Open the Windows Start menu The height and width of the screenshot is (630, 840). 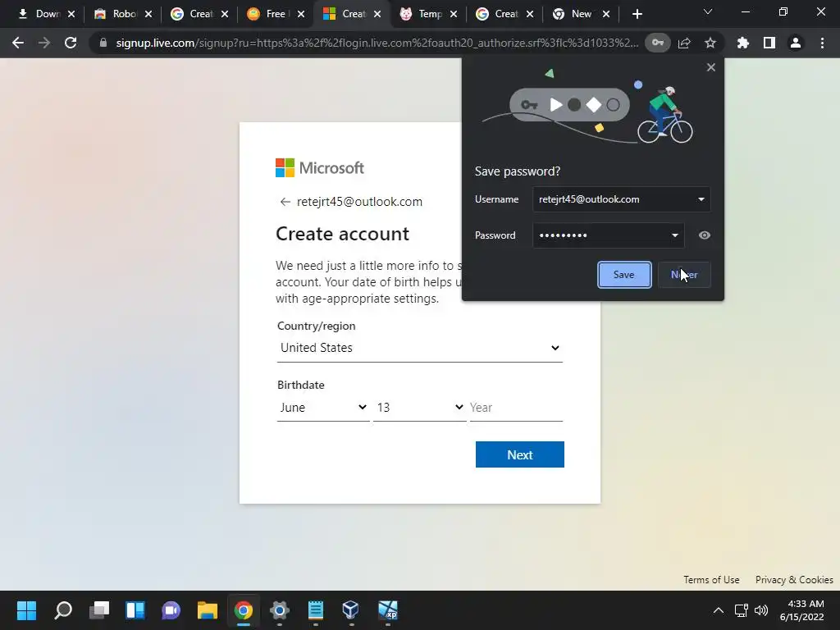[26, 610]
